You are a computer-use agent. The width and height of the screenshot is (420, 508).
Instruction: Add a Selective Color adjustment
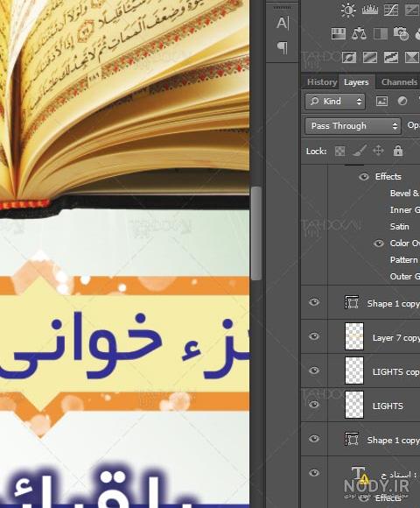pos(412,58)
